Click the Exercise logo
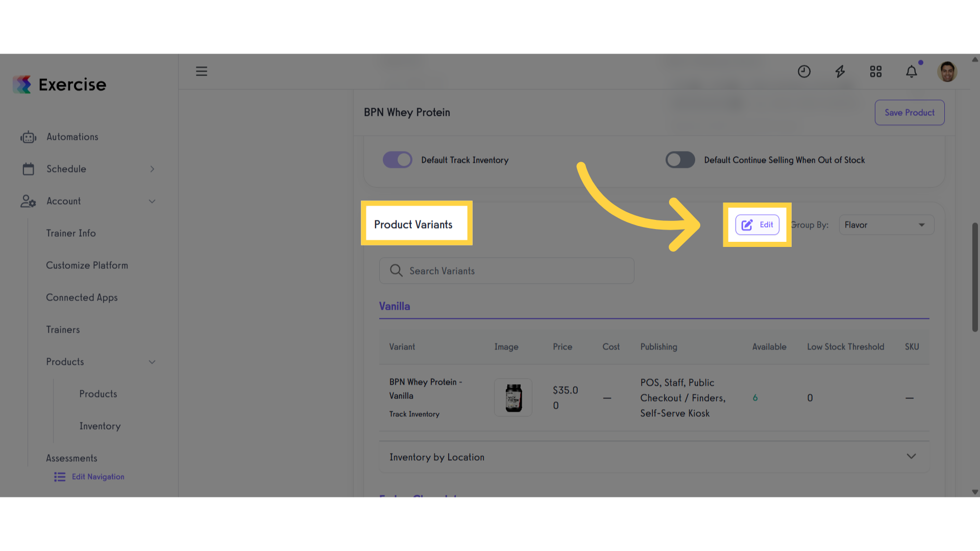 tap(60, 84)
